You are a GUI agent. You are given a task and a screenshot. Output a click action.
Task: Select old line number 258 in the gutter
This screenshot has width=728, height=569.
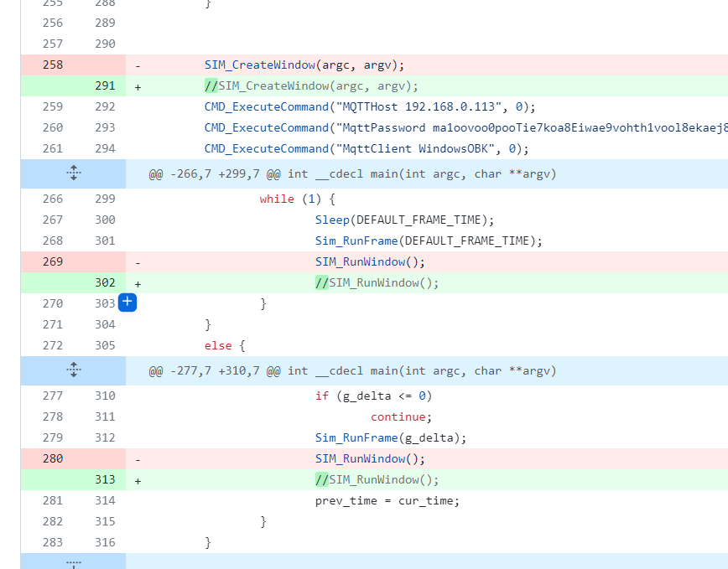point(52,65)
